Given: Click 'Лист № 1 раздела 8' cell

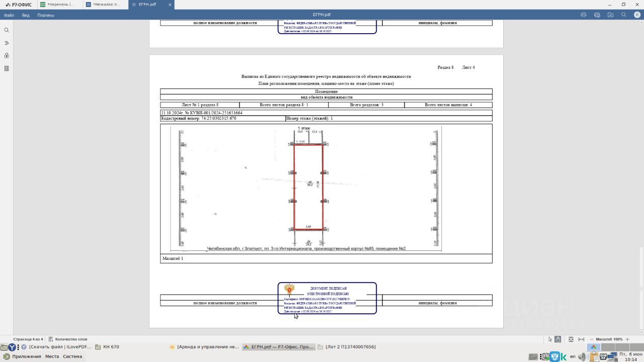Looking at the screenshot, I should click(200, 105).
